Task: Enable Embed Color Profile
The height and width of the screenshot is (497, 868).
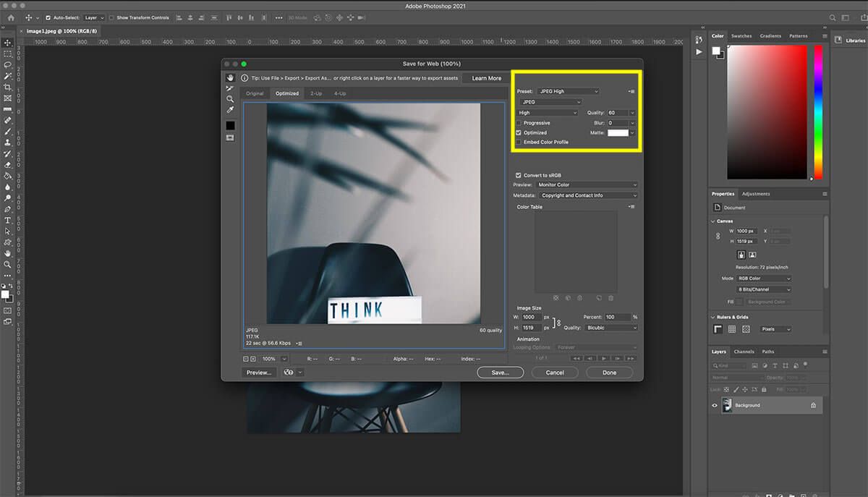Action: pos(519,142)
